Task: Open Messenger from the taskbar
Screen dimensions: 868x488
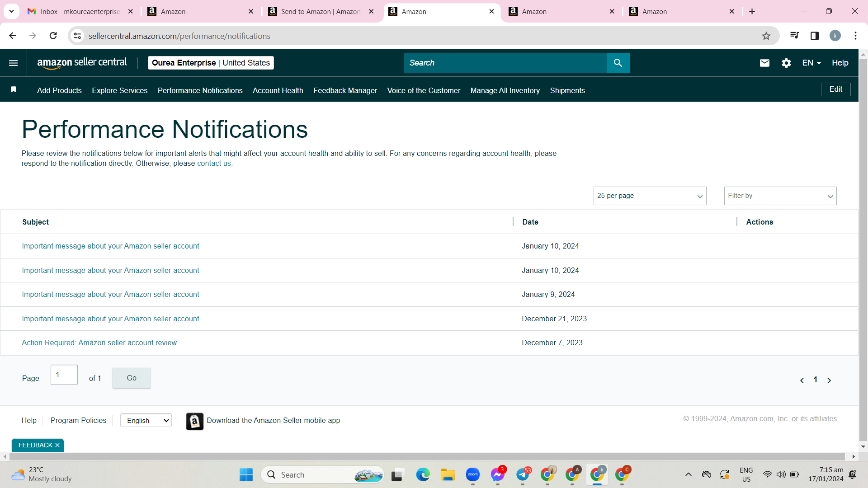Action: pyautogui.click(x=497, y=474)
